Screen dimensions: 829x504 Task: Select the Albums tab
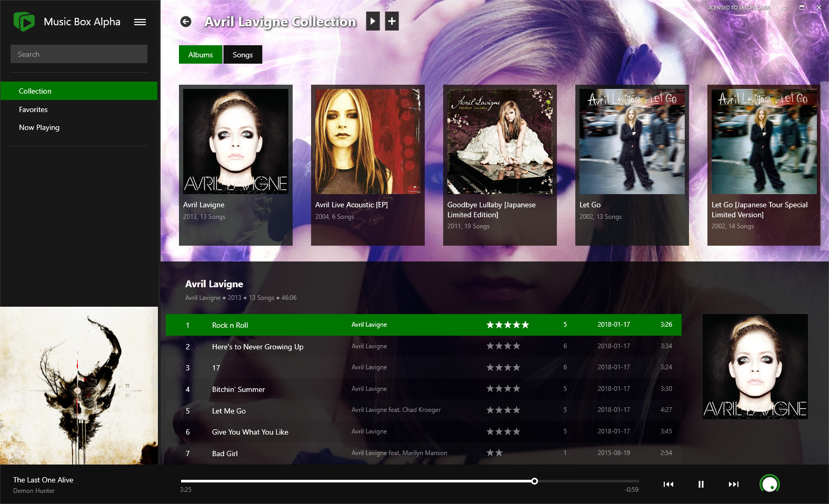coord(201,55)
